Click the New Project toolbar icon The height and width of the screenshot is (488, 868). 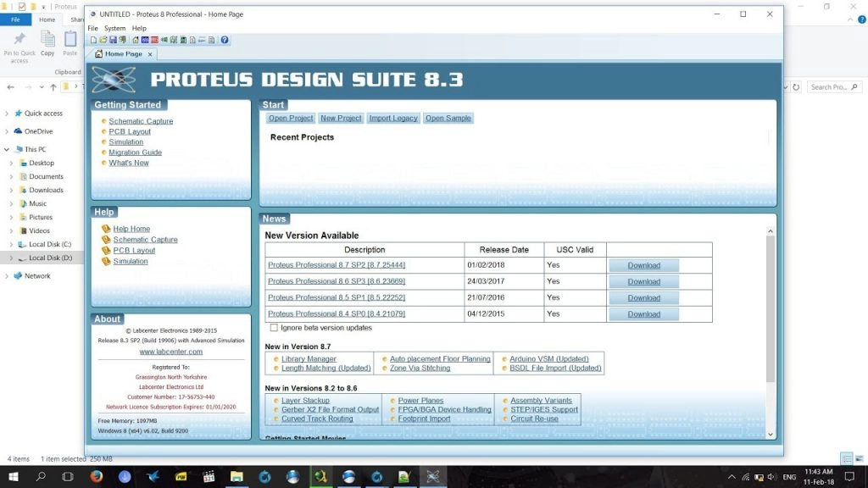click(x=93, y=40)
